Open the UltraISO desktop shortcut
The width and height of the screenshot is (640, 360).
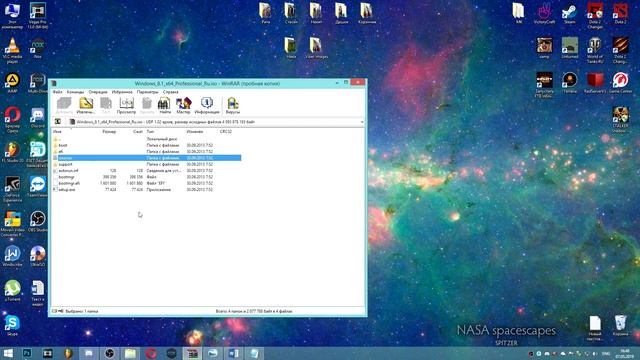point(38,256)
